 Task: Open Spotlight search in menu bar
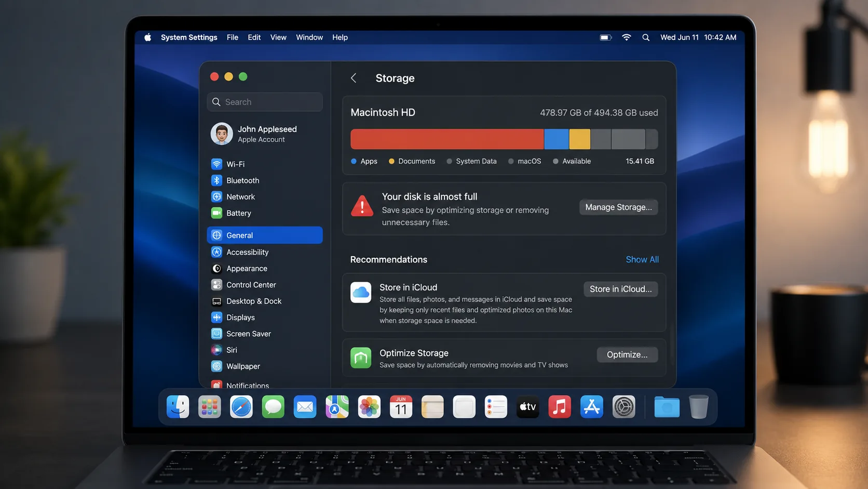tap(646, 37)
